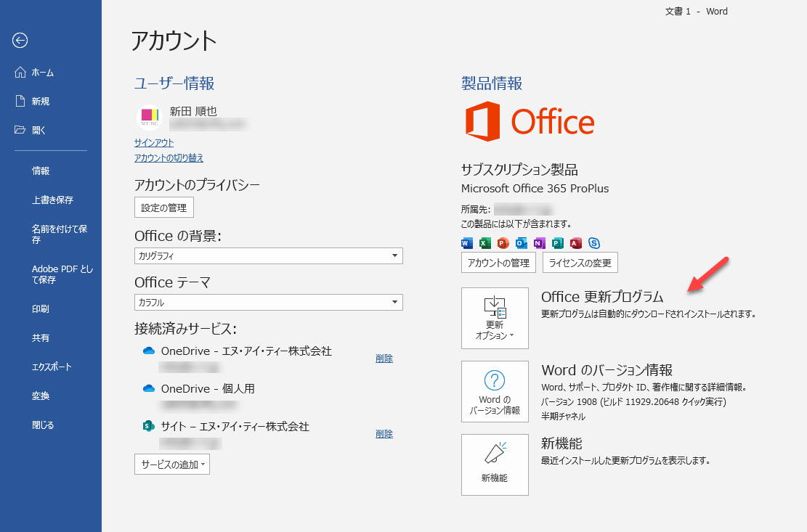Expand the Office テーマ dropdown
The height and width of the screenshot is (532, 807).
[268, 302]
